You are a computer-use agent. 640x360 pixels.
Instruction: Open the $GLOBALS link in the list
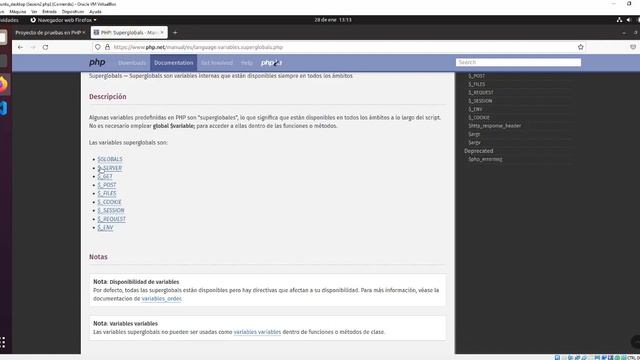click(110, 159)
